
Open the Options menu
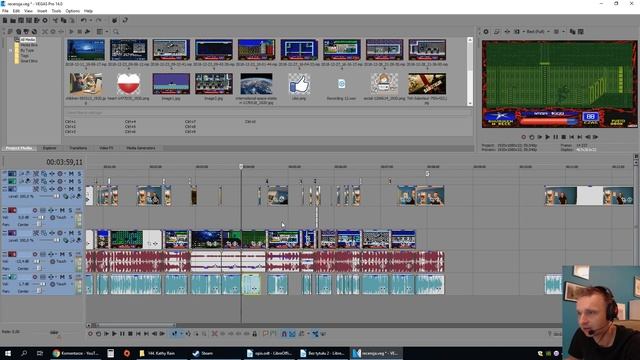tap(73, 11)
